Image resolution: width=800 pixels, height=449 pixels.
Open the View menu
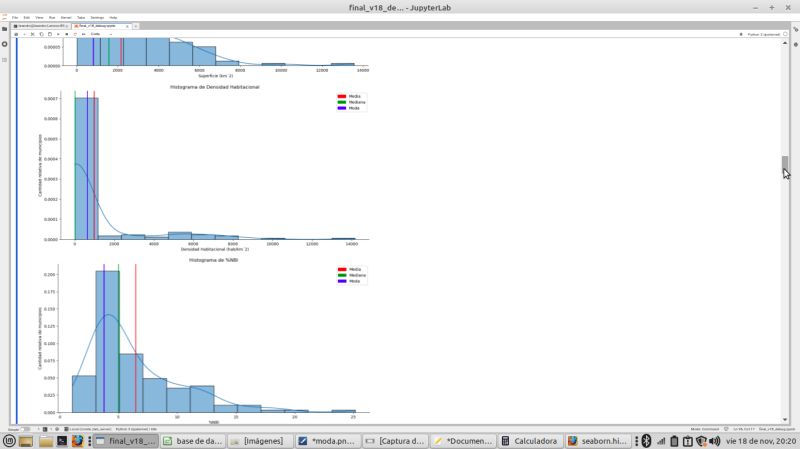39,17
